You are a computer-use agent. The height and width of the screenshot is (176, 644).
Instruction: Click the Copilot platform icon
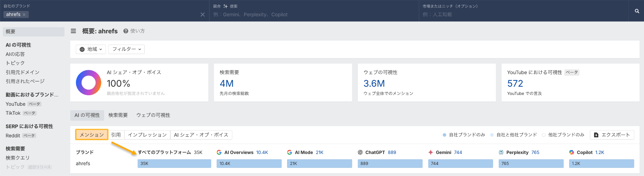[571, 152]
